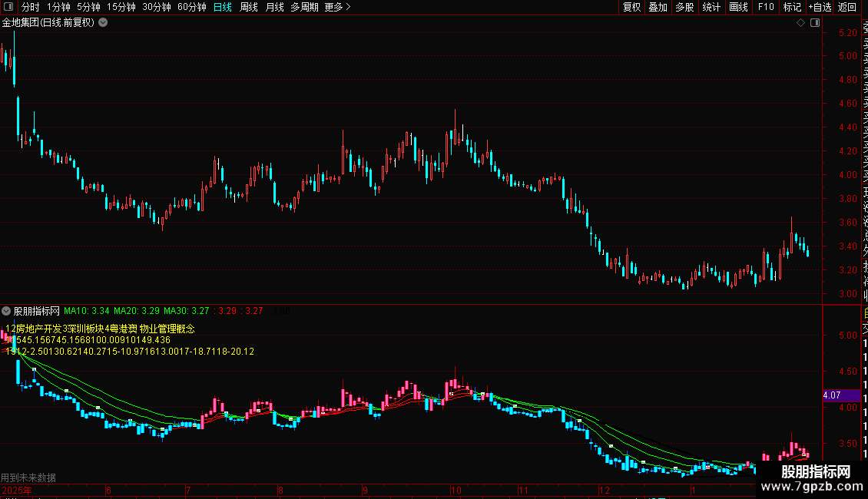The width and height of the screenshot is (868, 499).
Task: Select the 5分钟 period tab
Action: 88,7
